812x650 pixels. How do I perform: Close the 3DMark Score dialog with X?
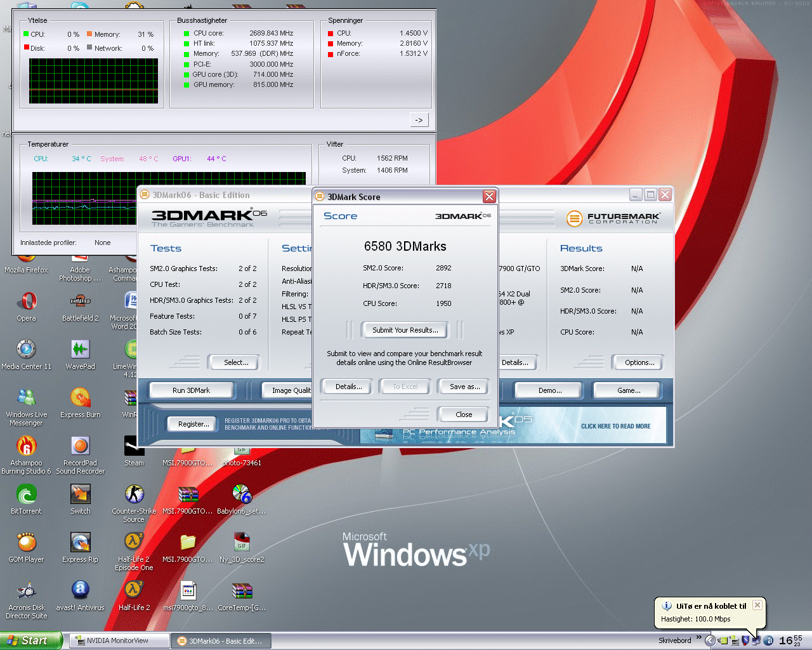click(x=489, y=197)
